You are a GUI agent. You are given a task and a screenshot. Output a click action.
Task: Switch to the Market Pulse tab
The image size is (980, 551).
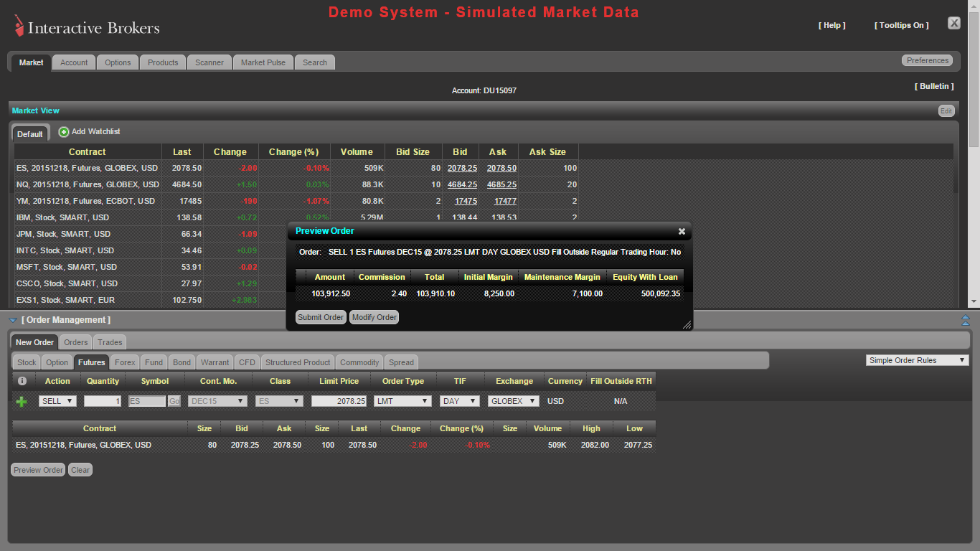[263, 62]
